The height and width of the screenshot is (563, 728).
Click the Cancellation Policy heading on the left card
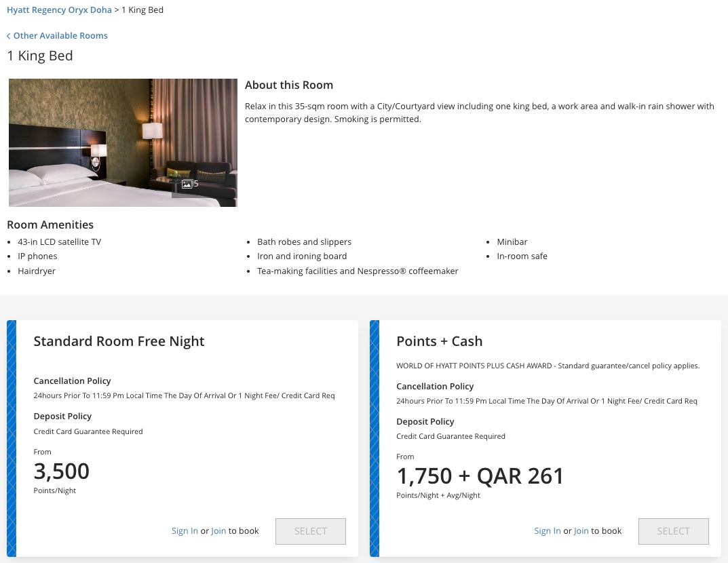pos(72,381)
